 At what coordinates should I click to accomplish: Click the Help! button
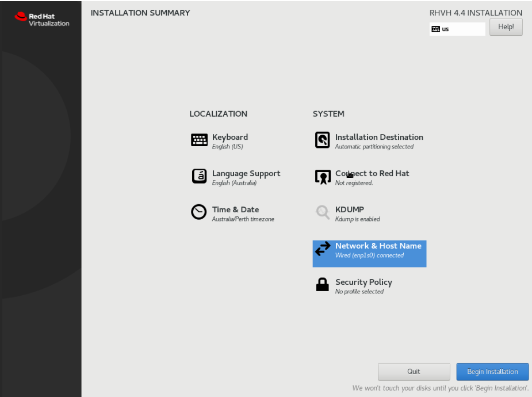[x=506, y=27]
